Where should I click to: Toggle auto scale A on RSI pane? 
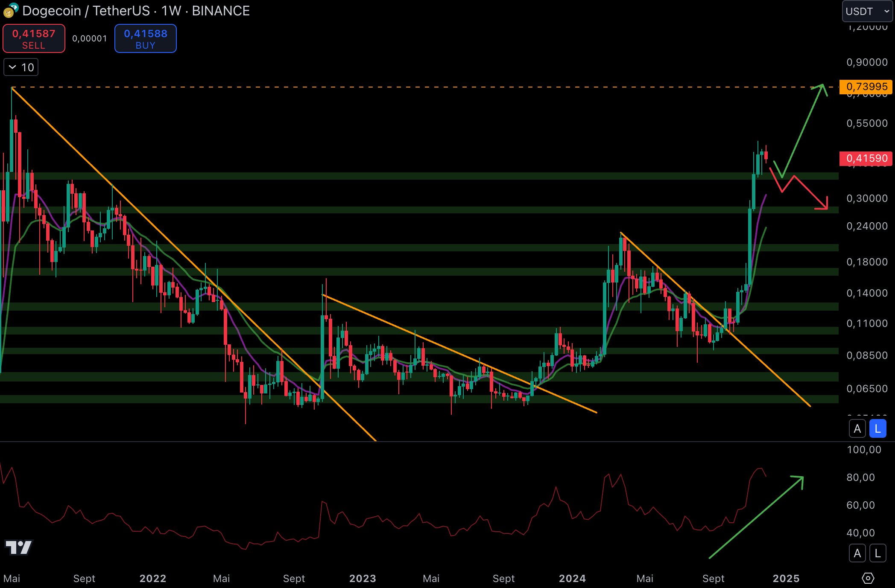857,553
